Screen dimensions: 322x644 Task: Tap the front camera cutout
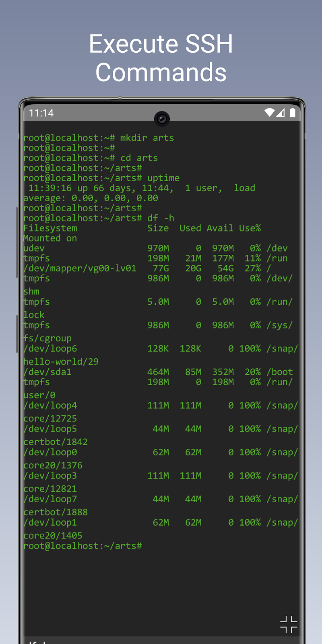[x=162, y=119]
